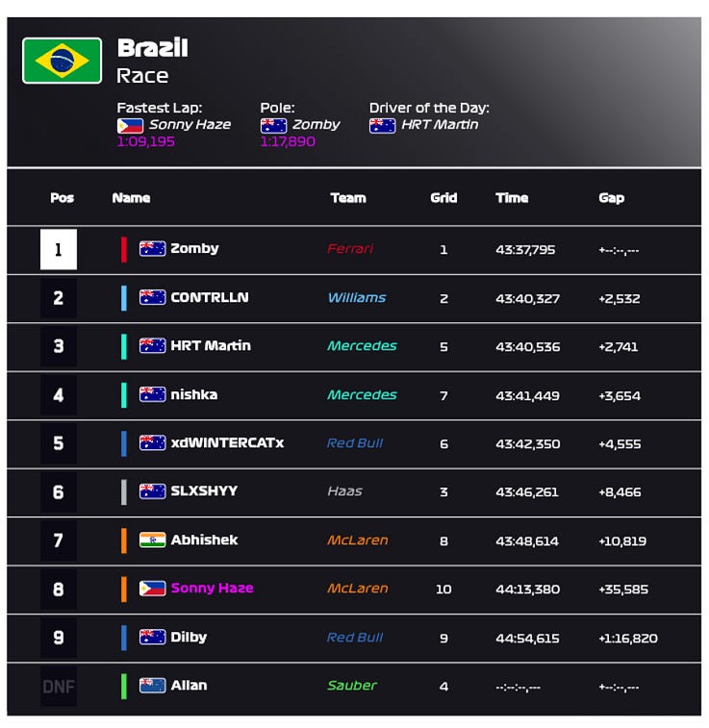The height and width of the screenshot is (728, 709).
Task: Click the Australian flag next to Dilby
Action: coord(152,637)
